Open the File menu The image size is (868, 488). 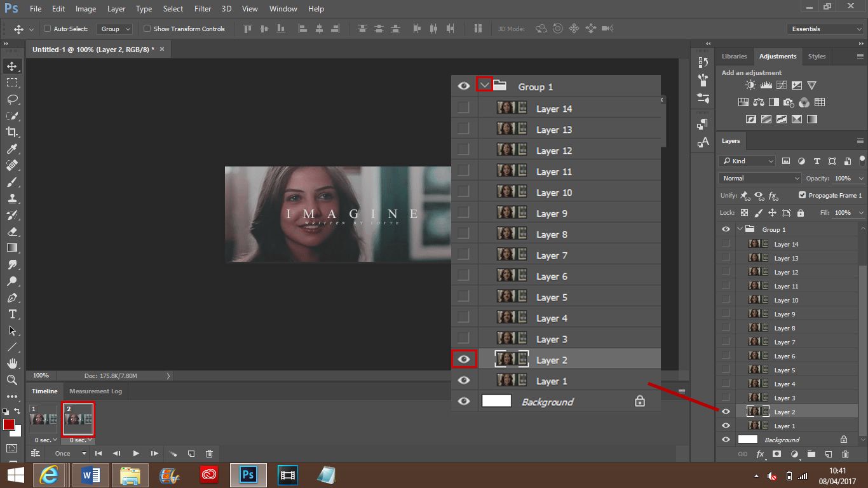point(35,9)
